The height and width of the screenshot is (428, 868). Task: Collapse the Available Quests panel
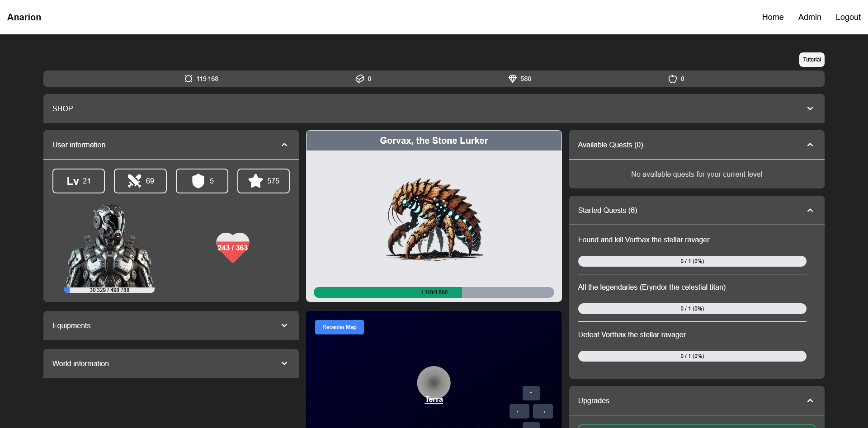coord(810,145)
